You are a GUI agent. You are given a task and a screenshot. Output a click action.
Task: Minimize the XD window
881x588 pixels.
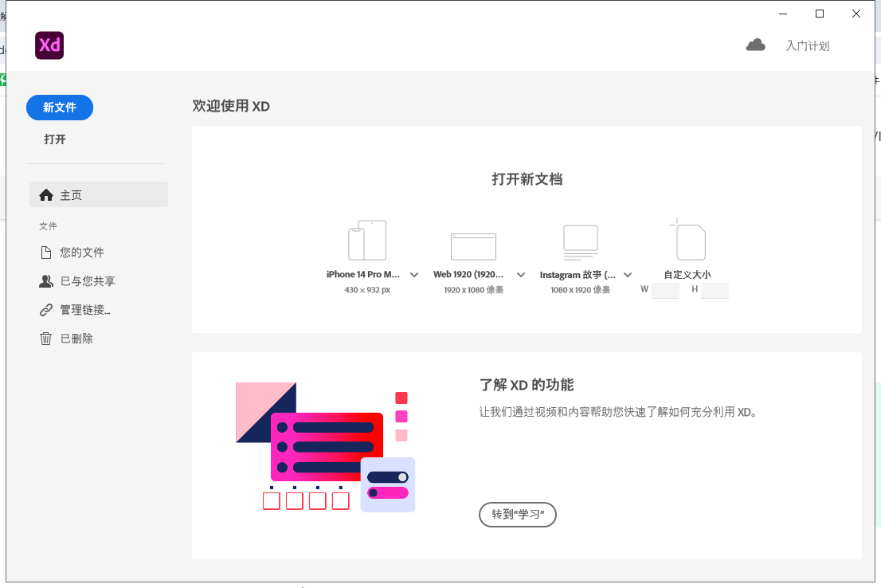point(783,14)
